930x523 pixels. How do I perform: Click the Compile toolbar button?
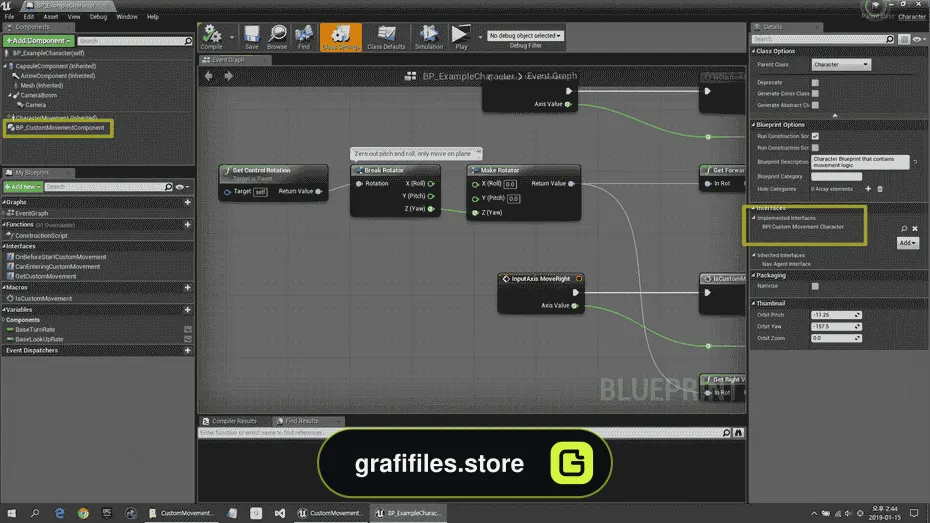click(x=211, y=37)
